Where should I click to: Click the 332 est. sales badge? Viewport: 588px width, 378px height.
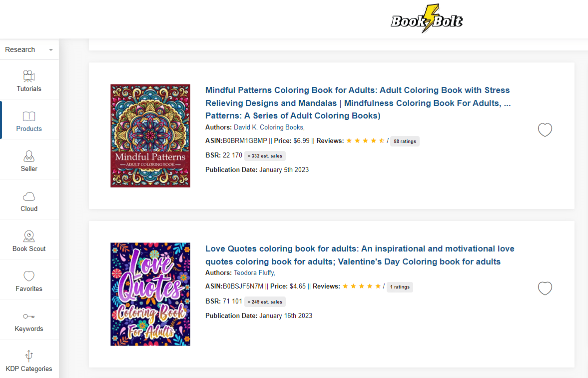click(265, 156)
